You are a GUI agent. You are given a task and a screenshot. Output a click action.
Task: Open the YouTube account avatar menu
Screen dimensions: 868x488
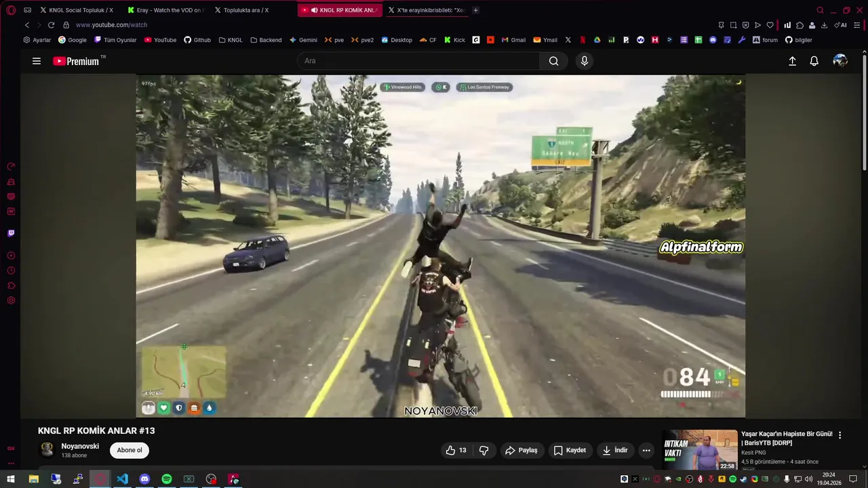click(840, 61)
